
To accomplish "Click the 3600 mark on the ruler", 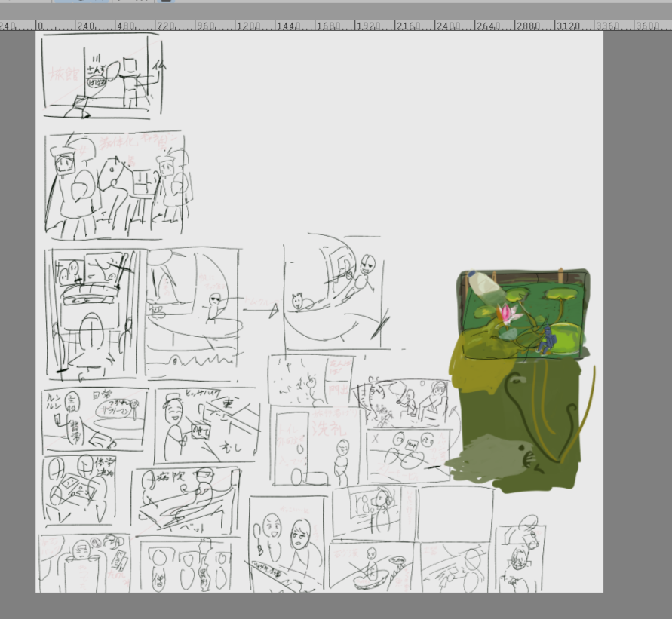I will tap(646, 26).
